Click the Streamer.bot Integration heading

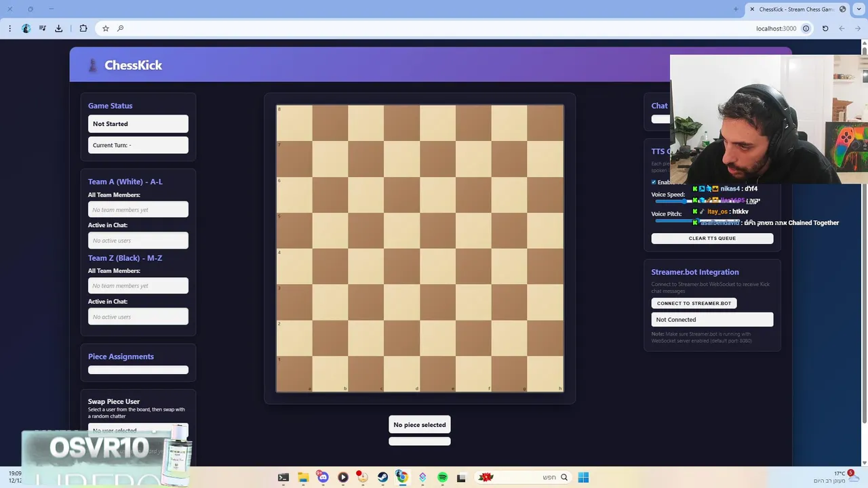[695, 272]
